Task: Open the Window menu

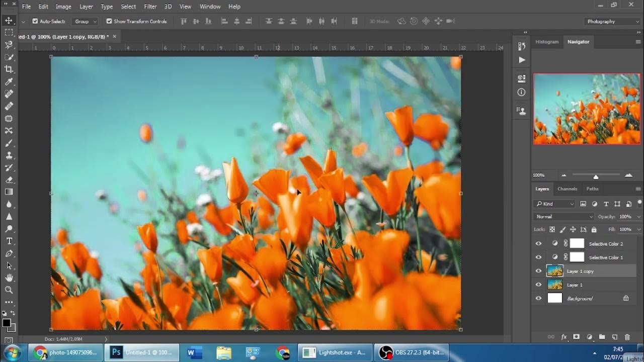Action: (210, 7)
